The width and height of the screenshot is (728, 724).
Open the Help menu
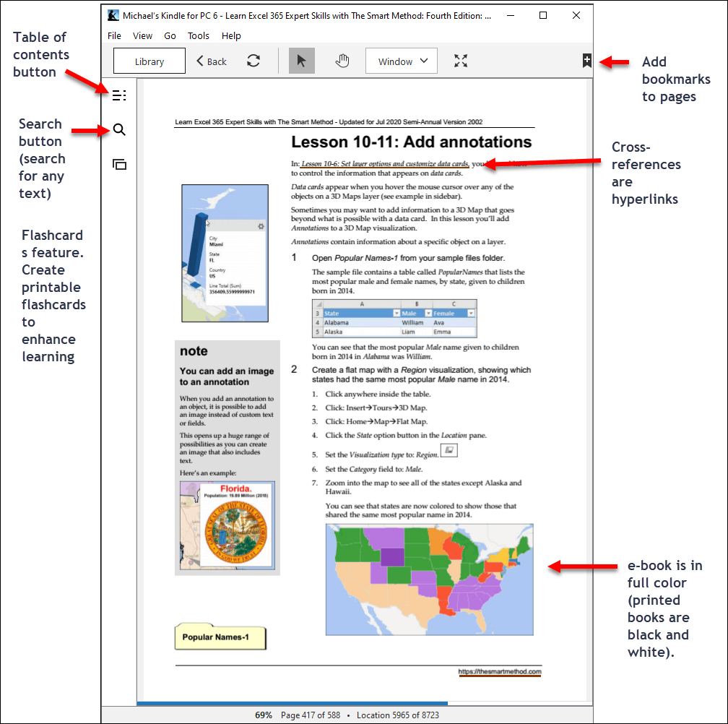coord(231,35)
